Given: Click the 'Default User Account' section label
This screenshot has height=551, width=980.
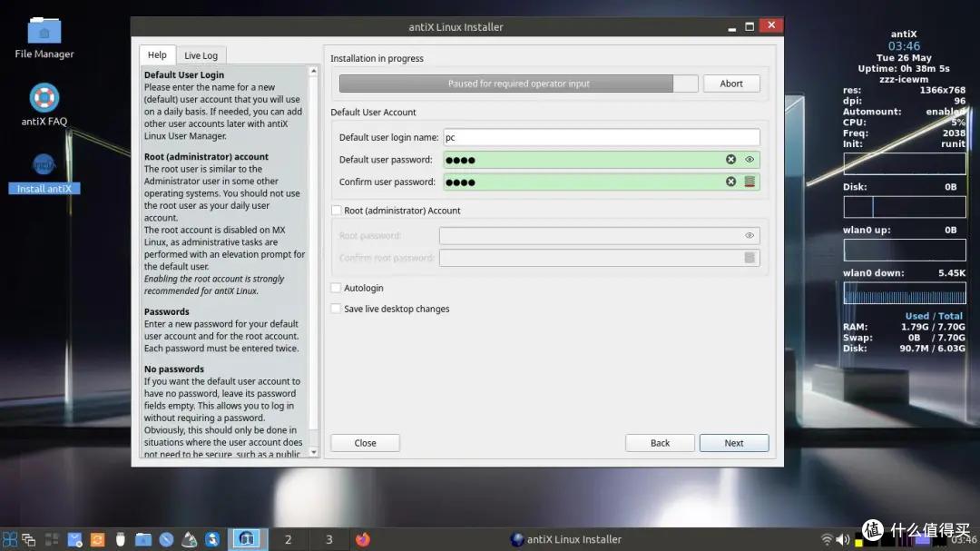Looking at the screenshot, I should (373, 112).
